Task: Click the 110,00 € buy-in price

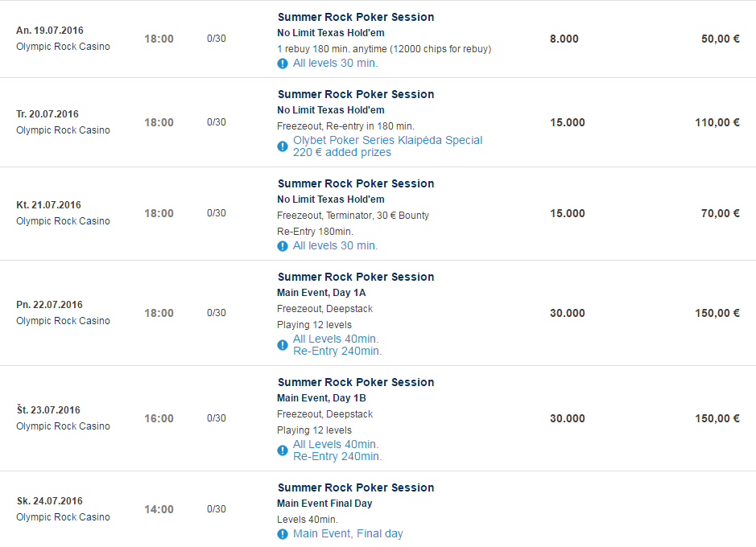Action: tap(717, 122)
